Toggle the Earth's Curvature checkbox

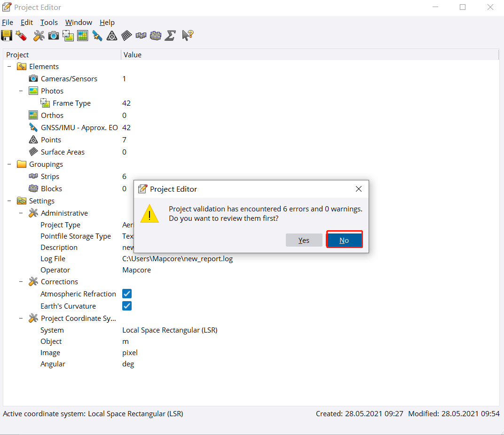click(x=127, y=306)
